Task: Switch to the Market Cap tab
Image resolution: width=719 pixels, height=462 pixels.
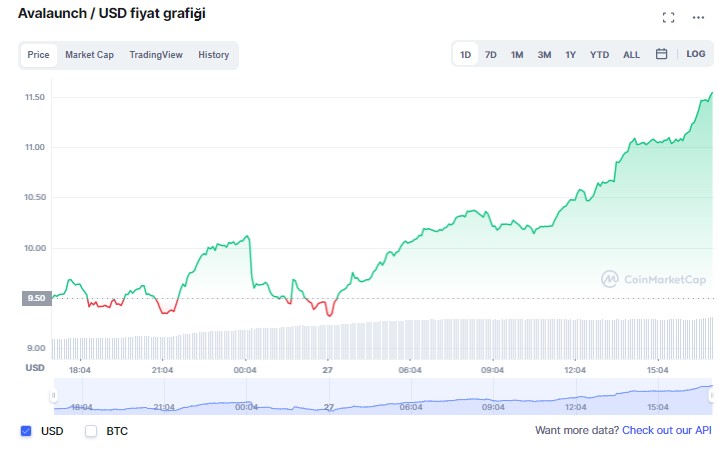Action: [89, 55]
